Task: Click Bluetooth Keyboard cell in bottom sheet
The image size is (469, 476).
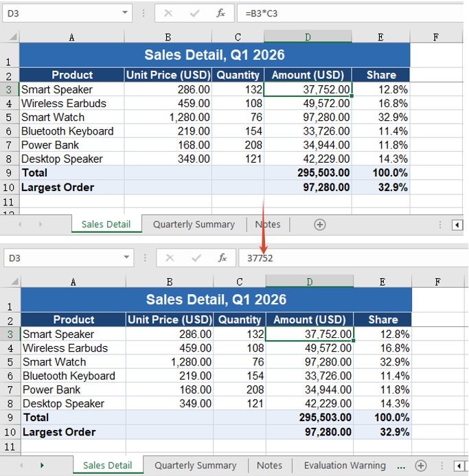Action: [x=73, y=376]
